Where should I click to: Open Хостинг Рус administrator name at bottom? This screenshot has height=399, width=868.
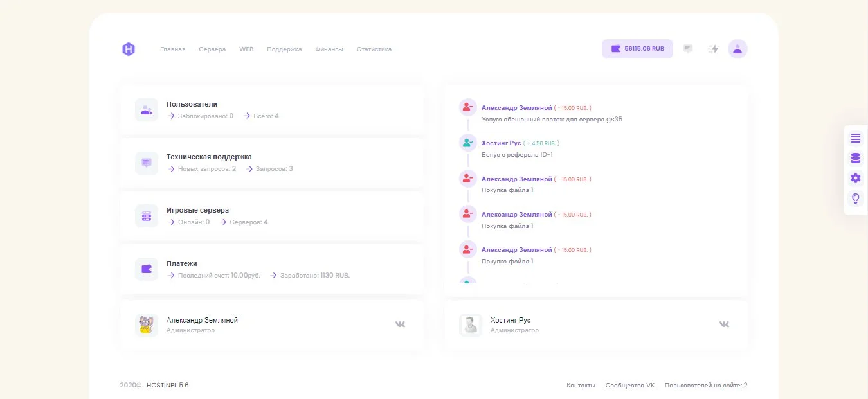click(511, 320)
